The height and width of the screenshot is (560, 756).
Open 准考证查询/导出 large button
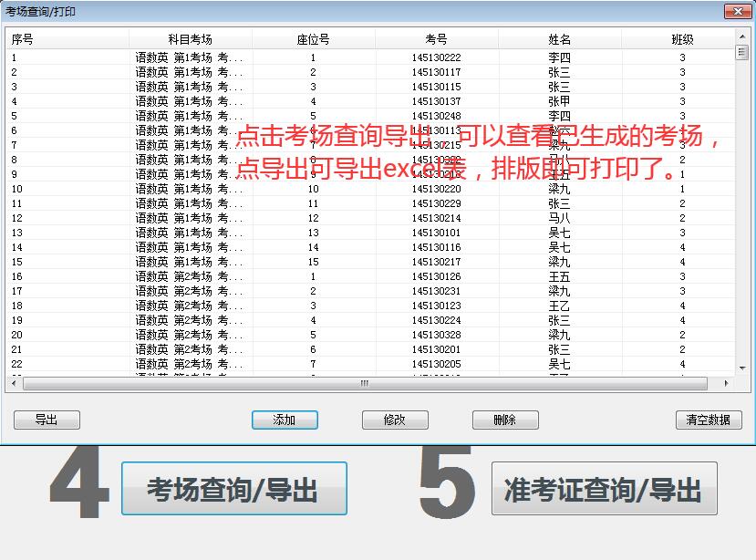tap(604, 489)
